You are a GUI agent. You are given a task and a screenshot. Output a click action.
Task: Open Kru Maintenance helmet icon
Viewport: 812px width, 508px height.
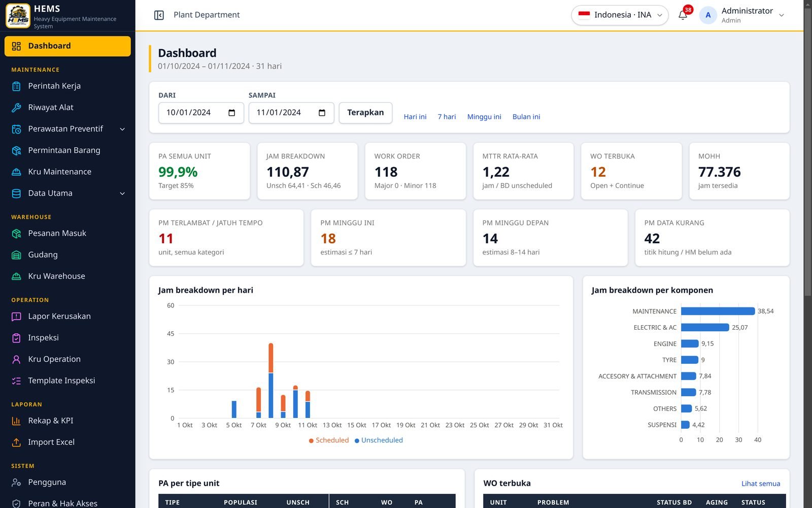pos(16,172)
